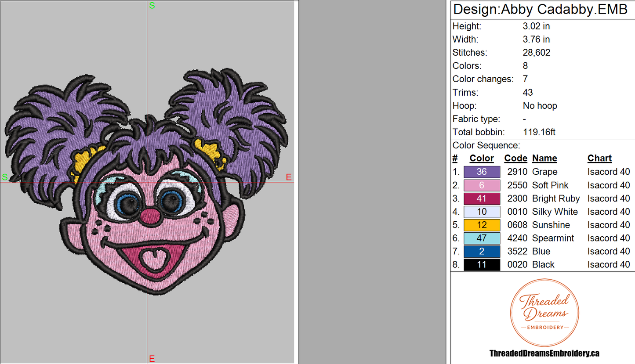
Task: Click the Chart column header
Action: [599, 159]
